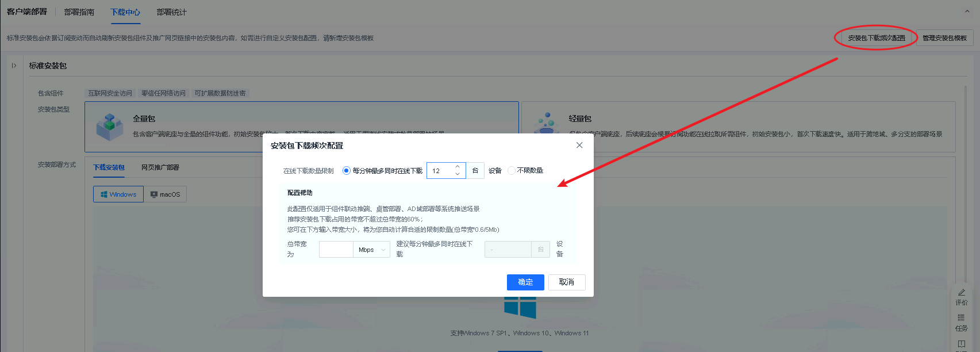Viewport: 980px width, 352px height.
Task: Select the 不限数量 radio option
Action: click(x=511, y=171)
